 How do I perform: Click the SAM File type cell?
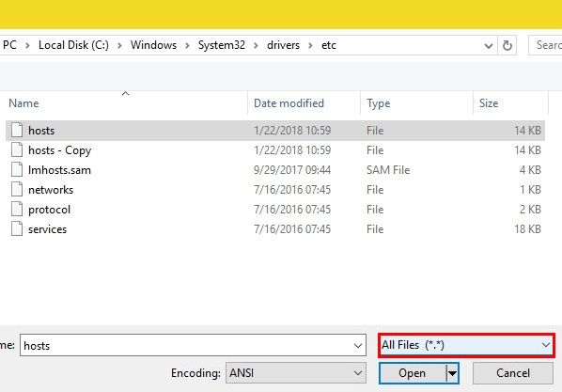[x=388, y=170]
